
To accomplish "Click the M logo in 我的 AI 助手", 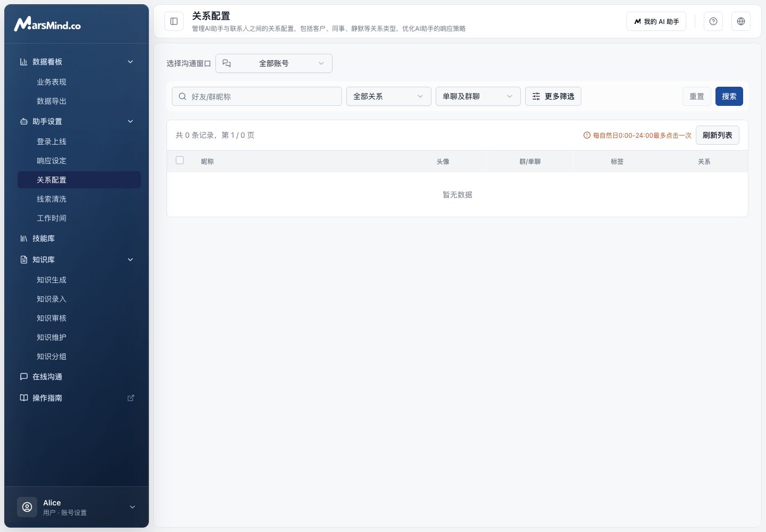I will [x=637, y=21].
